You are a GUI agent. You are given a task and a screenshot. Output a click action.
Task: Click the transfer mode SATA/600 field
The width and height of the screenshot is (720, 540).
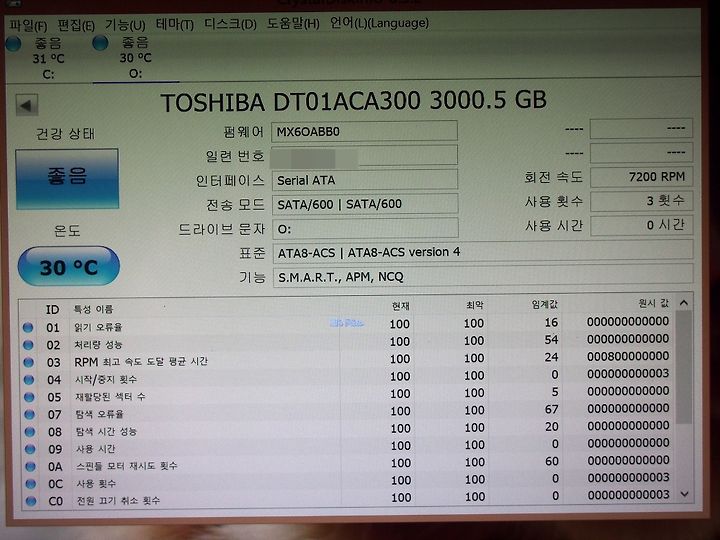click(365, 204)
